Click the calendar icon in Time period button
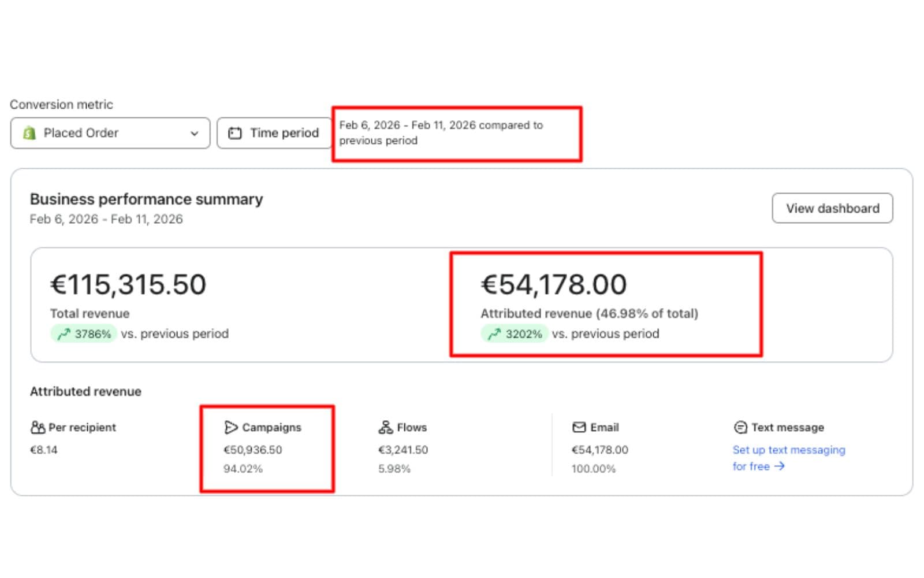 [x=235, y=132]
